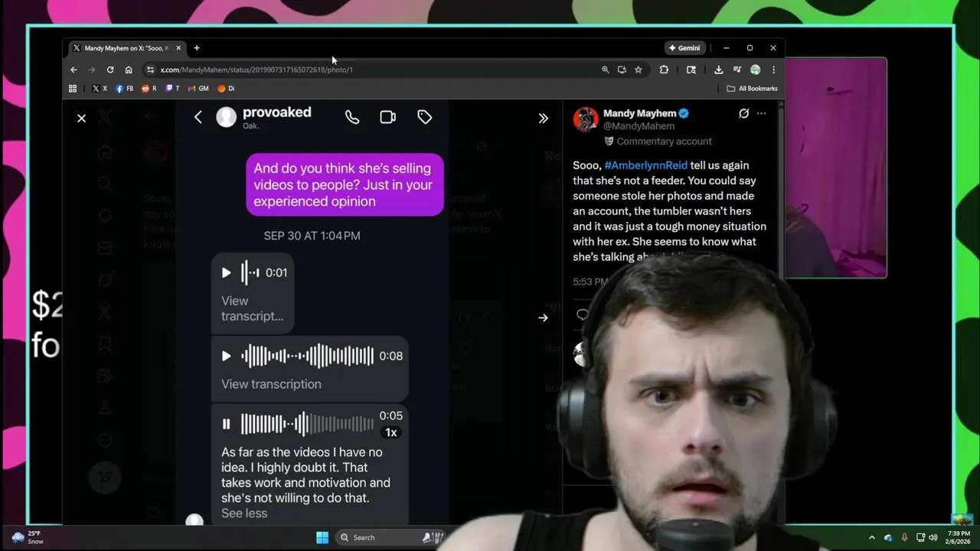
Task: Play the 0:01 voice message
Action: [226, 272]
